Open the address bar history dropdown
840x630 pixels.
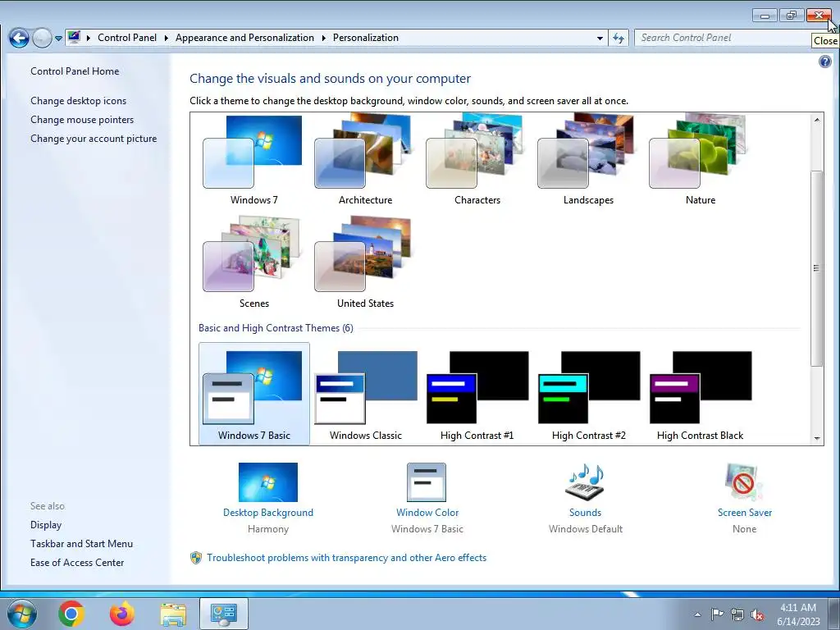(600, 38)
